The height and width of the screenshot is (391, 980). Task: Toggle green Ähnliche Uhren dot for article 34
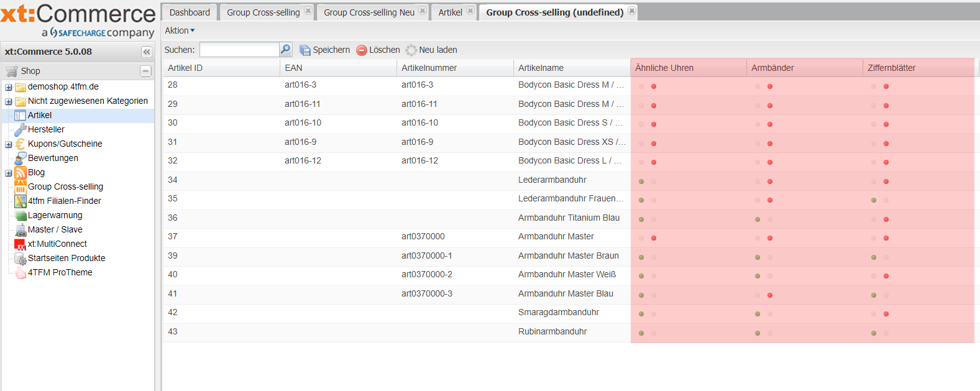click(x=641, y=182)
